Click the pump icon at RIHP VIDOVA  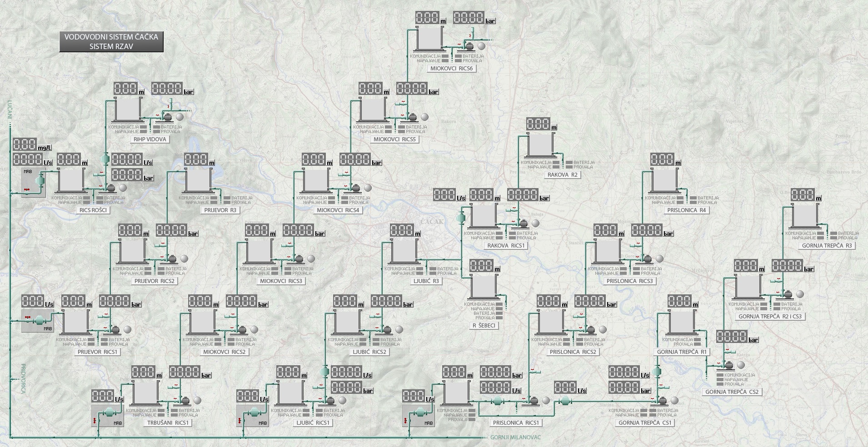coord(167,117)
